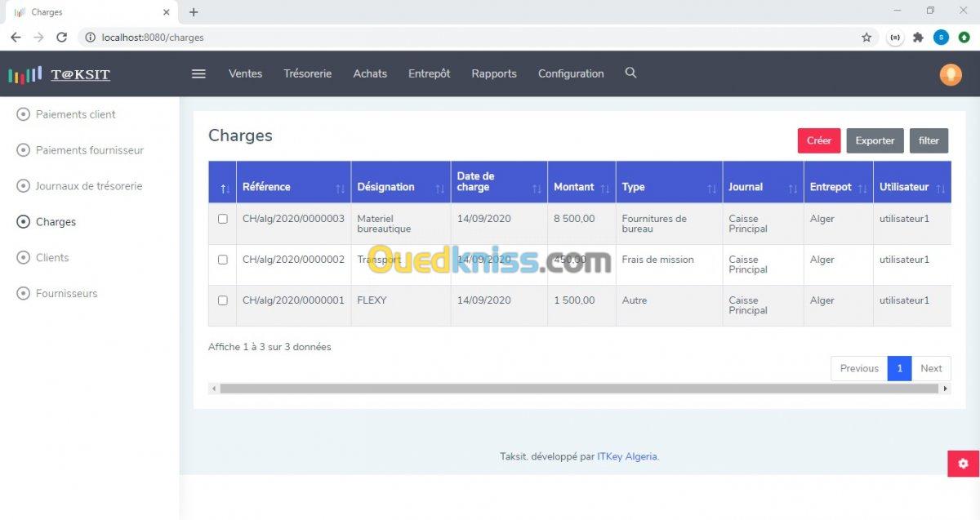
Task: Open the search magnifier icon in navbar
Action: tap(630, 73)
